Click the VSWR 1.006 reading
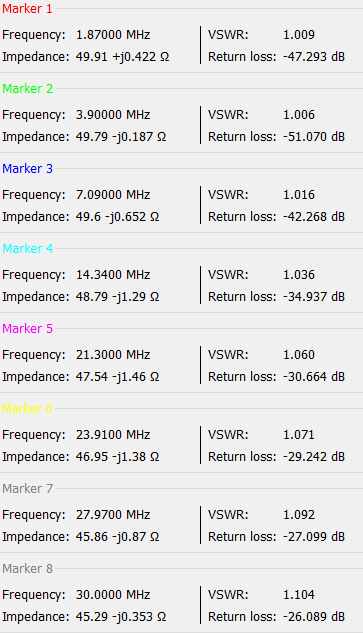The height and width of the screenshot is (633, 363). coord(299,115)
